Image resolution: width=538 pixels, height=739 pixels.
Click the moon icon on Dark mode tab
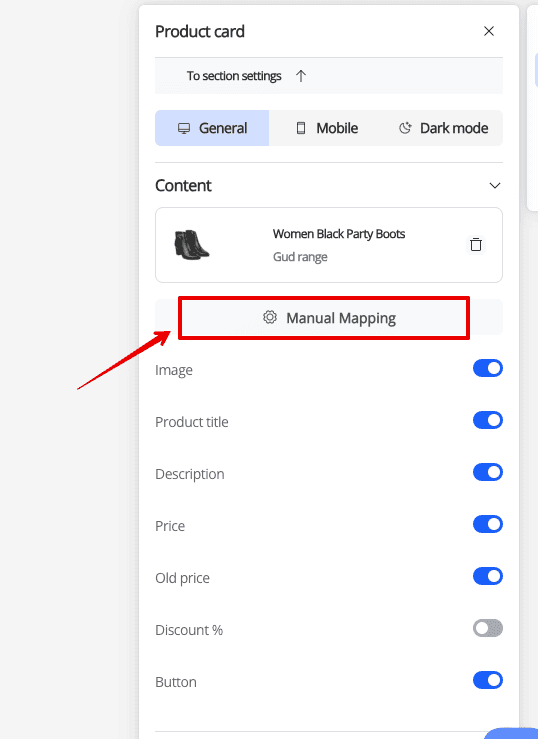coord(405,128)
